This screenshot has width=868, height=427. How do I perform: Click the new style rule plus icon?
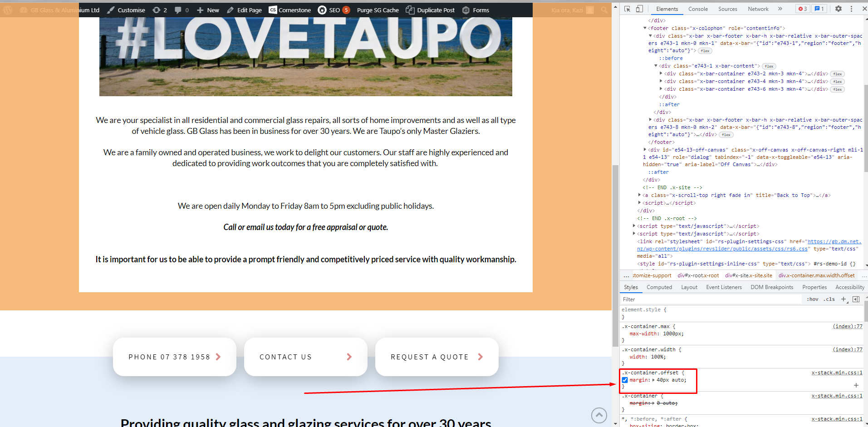tap(844, 299)
